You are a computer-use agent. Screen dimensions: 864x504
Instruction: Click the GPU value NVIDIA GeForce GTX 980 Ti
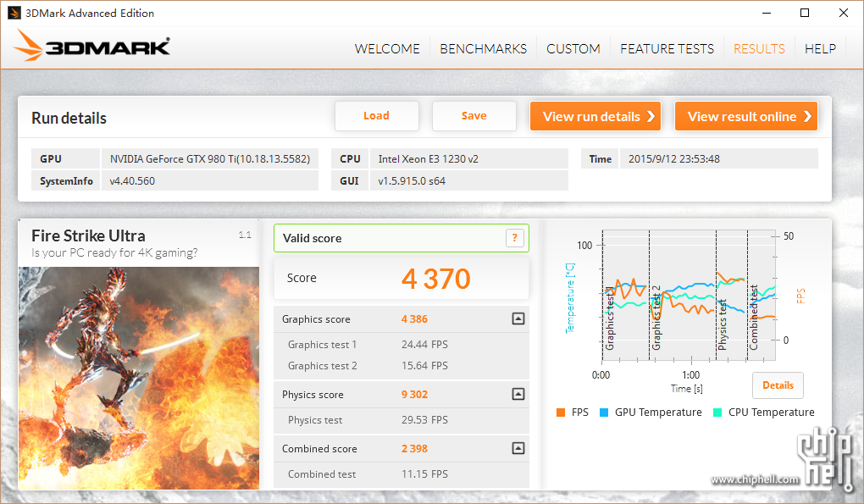pyautogui.click(x=210, y=158)
